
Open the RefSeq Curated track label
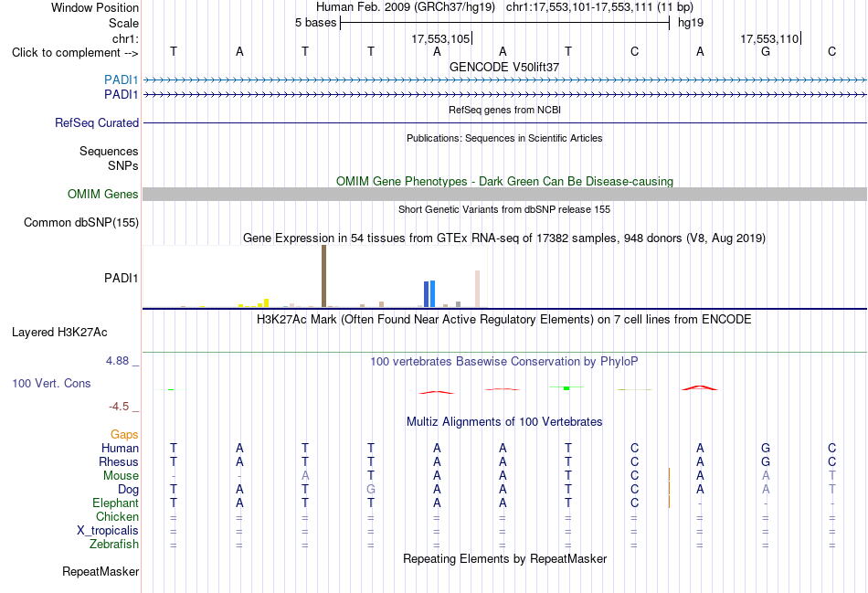pyautogui.click(x=97, y=123)
